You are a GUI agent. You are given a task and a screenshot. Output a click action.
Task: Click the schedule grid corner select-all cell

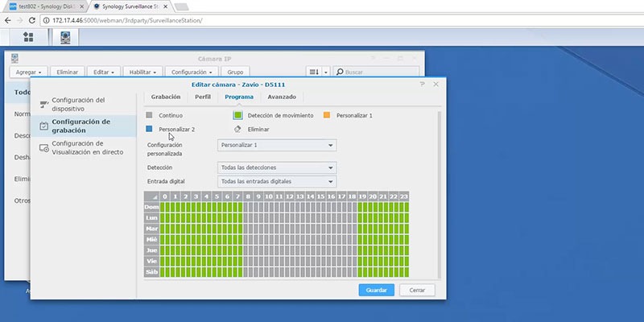pyautogui.click(x=151, y=196)
